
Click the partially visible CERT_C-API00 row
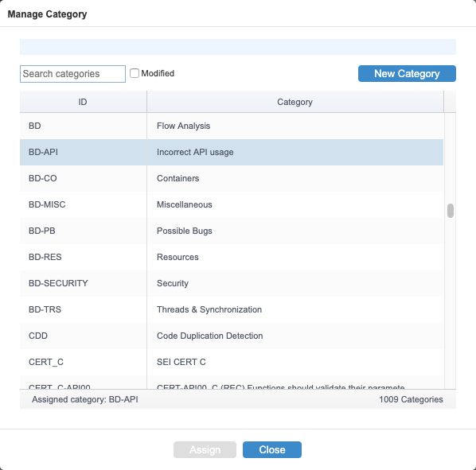232,383
